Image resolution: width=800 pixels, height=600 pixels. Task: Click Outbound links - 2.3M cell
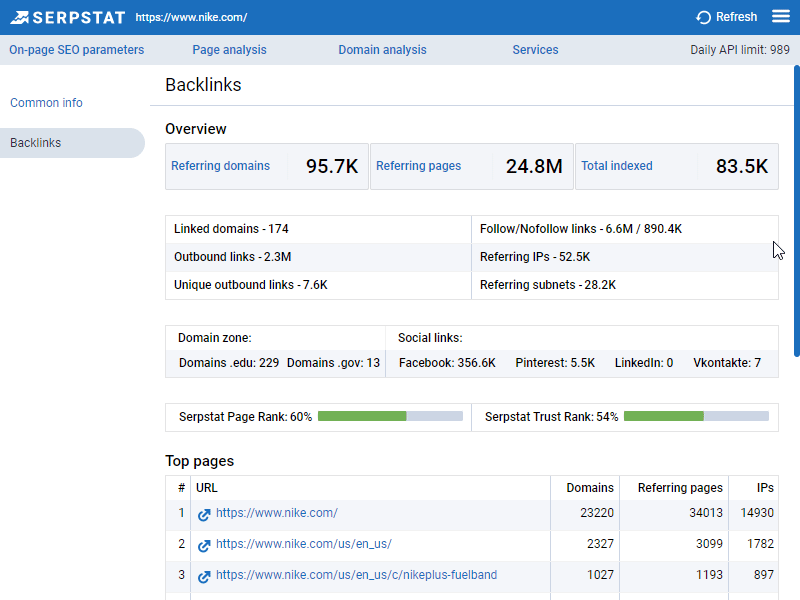(318, 257)
